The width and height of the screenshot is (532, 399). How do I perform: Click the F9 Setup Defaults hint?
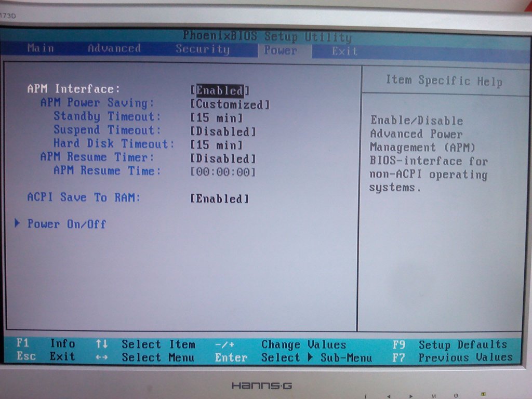pyautogui.click(x=449, y=345)
